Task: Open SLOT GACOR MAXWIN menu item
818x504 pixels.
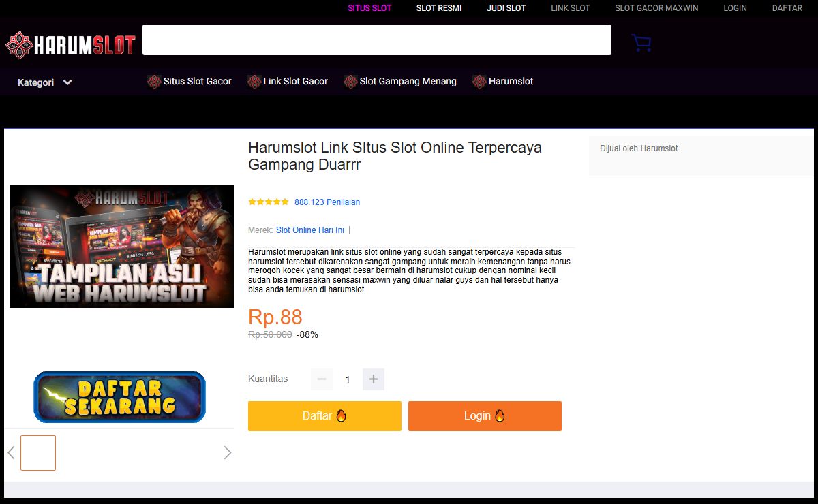Action: click(656, 8)
